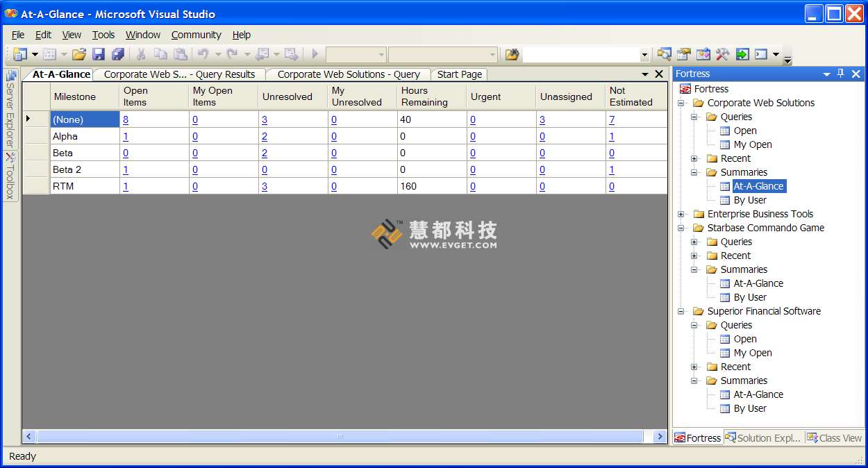Viewport: 868px width, 468px height.
Task: Click the Save All toolbar icon
Action: (x=118, y=54)
